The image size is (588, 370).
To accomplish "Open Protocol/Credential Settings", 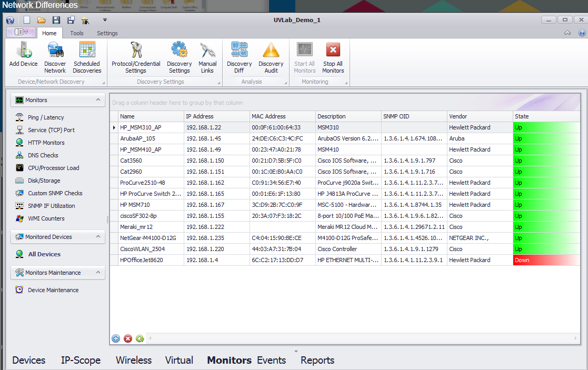I will click(136, 57).
